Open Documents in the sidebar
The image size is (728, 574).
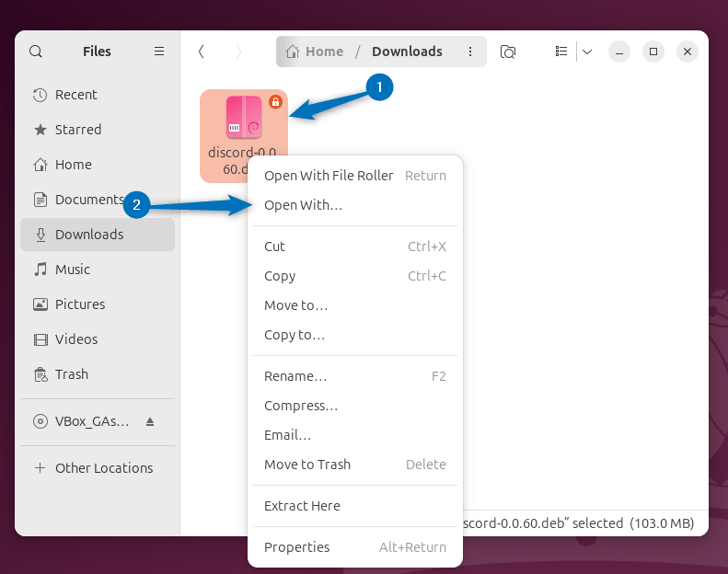pos(98,200)
